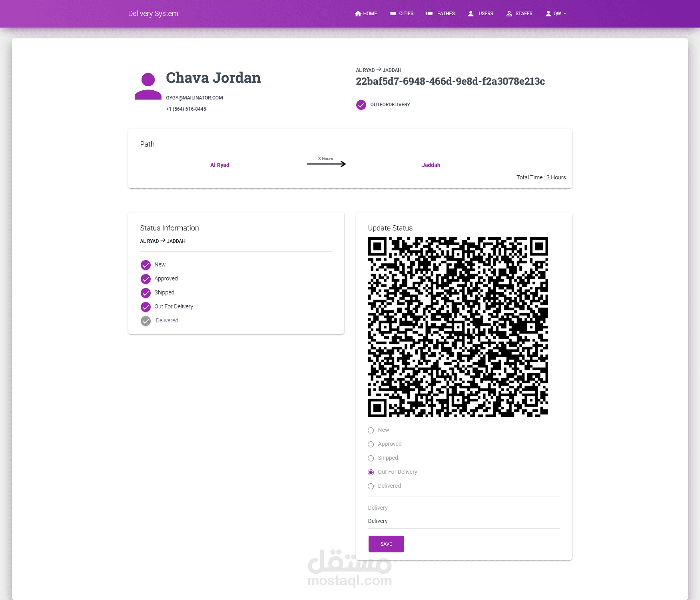
Task: Click the Update Status heading
Action: pyautogui.click(x=390, y=228)
